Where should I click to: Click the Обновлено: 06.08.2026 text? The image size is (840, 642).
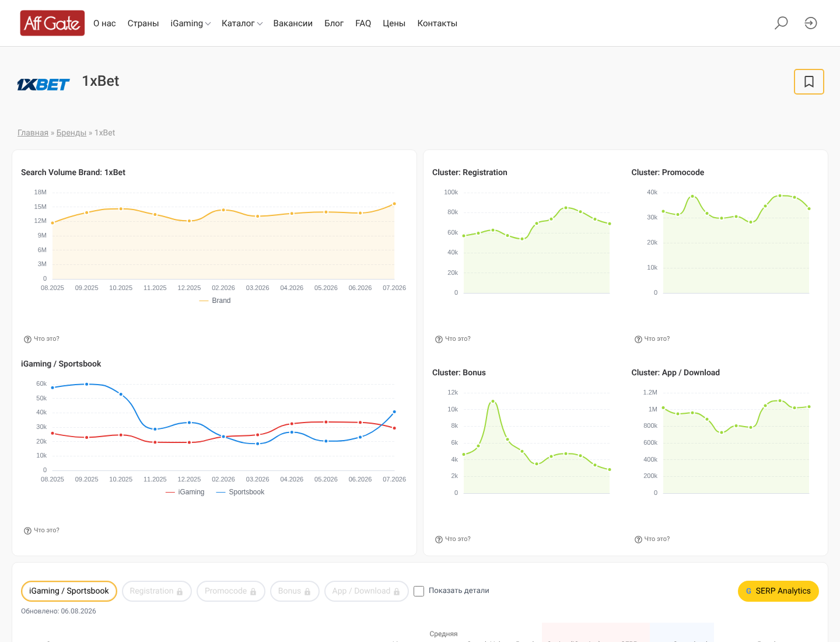pyautogui.click(x=58, y=612)
